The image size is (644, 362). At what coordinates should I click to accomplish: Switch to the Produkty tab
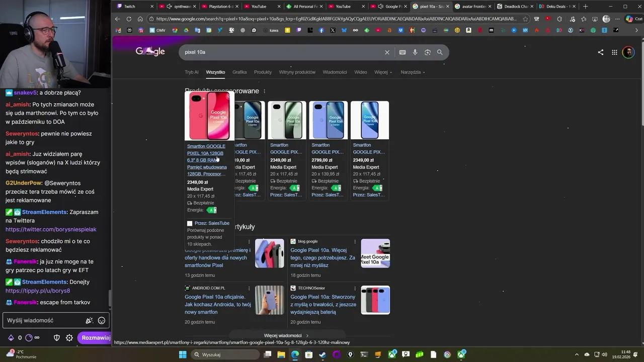tap(263, 72)
